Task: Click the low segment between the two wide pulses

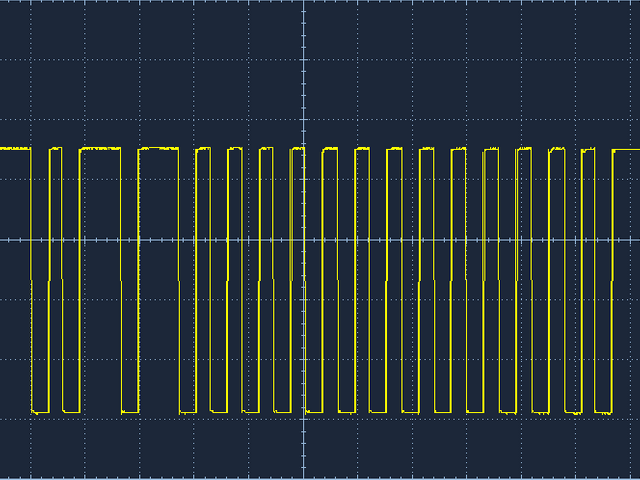Action: click(x=130, y=411)
